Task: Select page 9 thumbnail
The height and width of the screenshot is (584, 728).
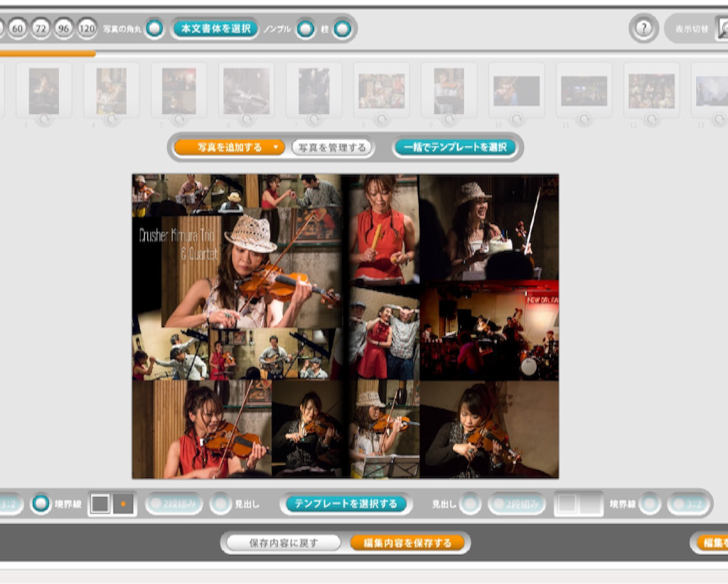Action: pyautogui.click(x=449, y=91)
